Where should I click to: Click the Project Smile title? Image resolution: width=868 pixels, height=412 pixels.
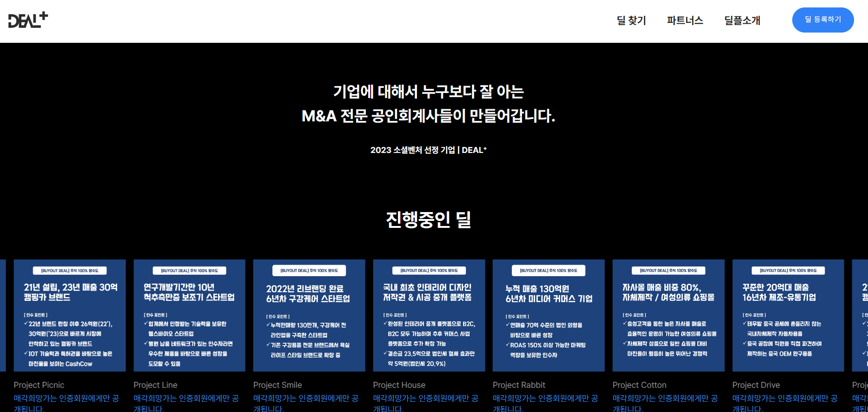pyautogui.click(x=278, y=385)
